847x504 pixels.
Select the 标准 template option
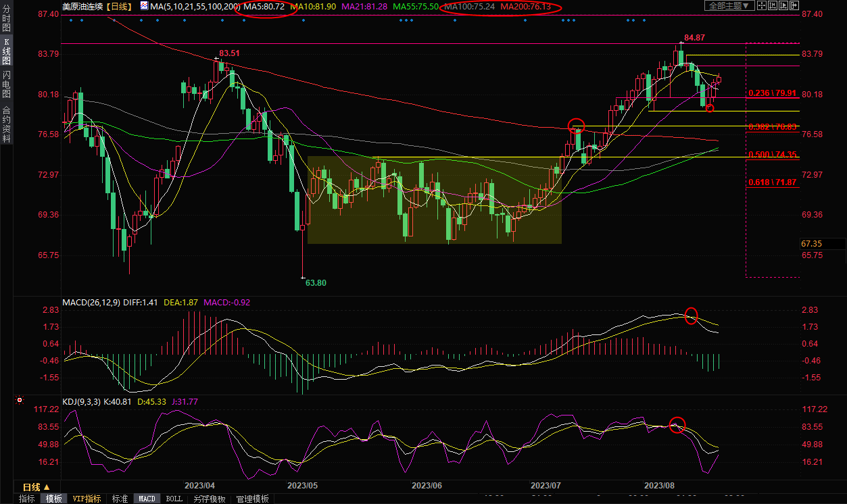(x=120, y=499)
